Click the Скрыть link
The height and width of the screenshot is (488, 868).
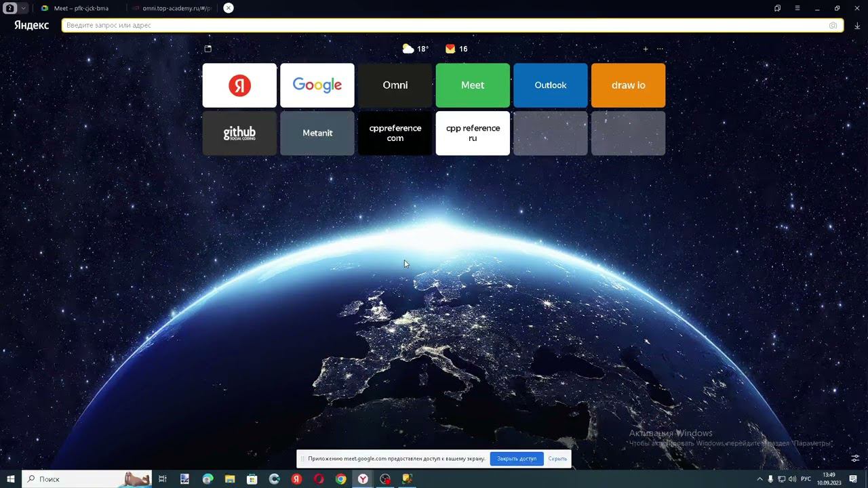[x=557, y=459]
